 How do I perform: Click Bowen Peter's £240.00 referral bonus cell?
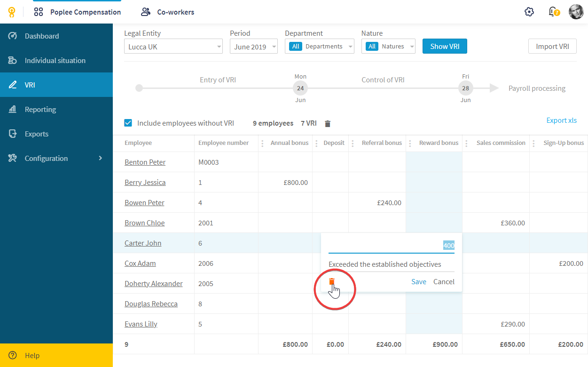coord(377,203)
